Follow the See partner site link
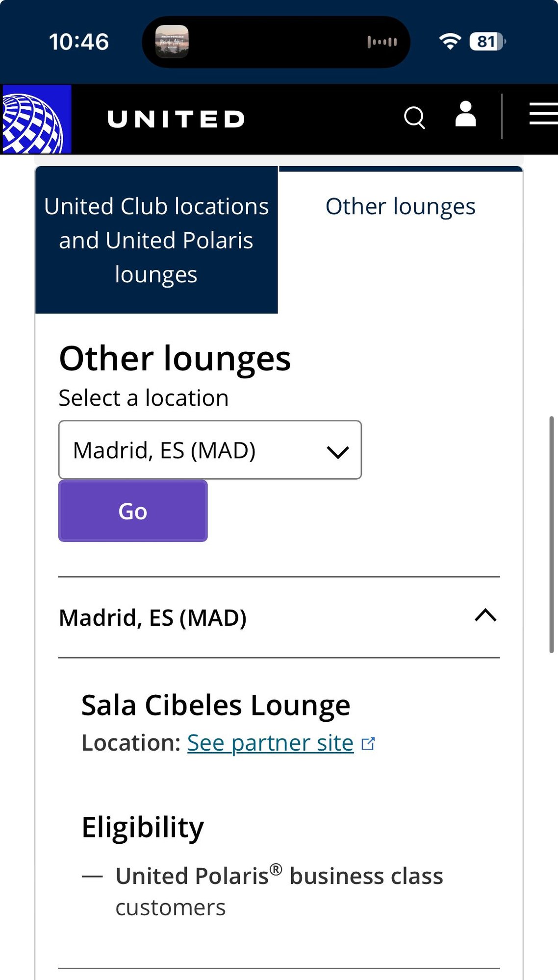 (270, 743)
